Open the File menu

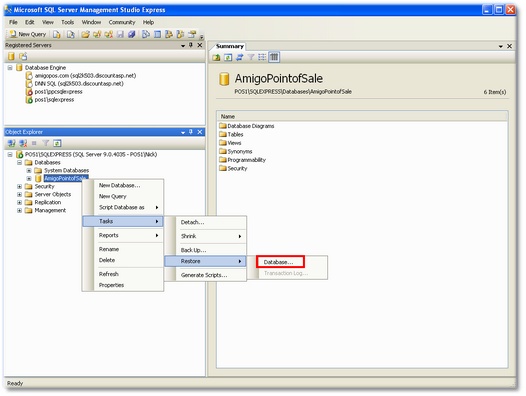13,22
